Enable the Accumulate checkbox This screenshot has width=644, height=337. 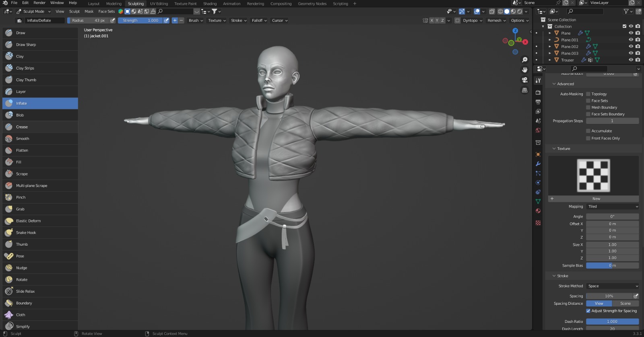[x=588, y=131]
